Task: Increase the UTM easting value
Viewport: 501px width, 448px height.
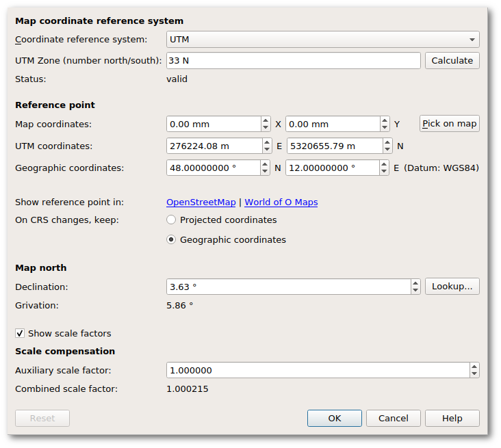Action: coord(267,142)
